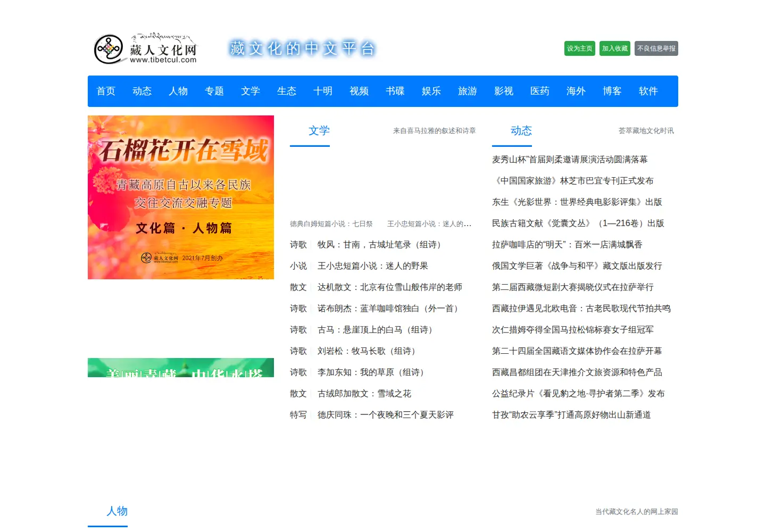The image size is (766, 532).
Task: Open 德典白姆短篇小说:七日祭 link
Action: coord(331,224)
